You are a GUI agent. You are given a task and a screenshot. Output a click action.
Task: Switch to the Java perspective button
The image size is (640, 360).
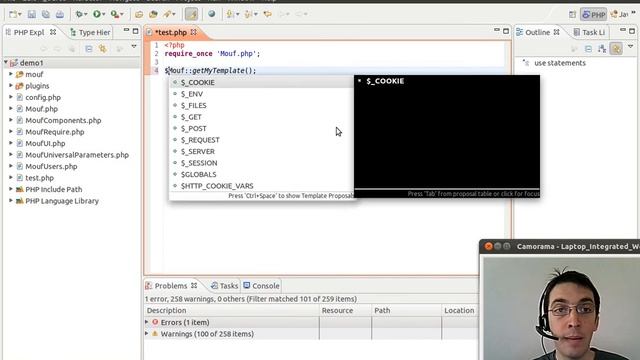[x=620, y=15]
